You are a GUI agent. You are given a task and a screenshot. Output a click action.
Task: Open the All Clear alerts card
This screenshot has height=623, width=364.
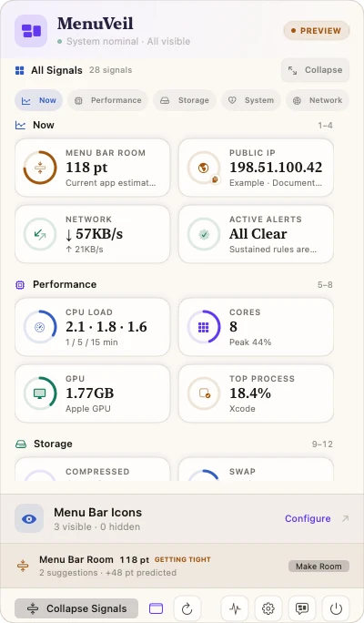coord(256,234)
